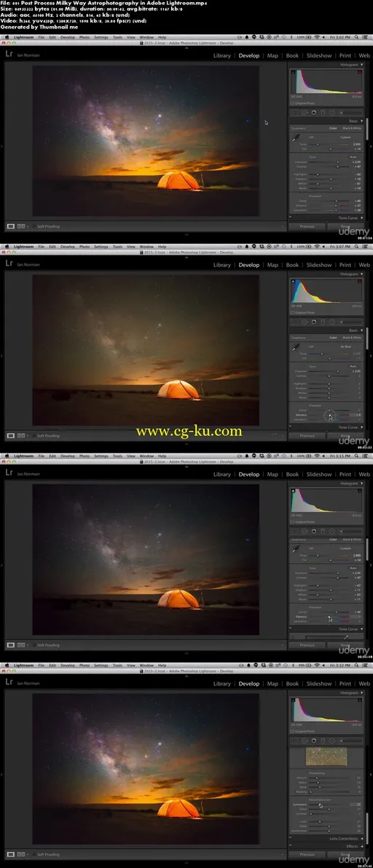Screen dimensions: 373x868
Task: Open the WB 'As Shot' dropdown, 3:07 PM frame
Action: (x=346, y=346)
